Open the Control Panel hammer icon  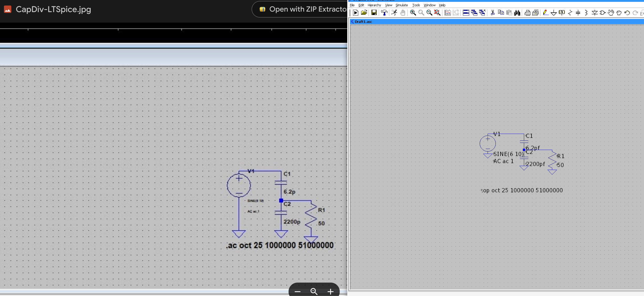click(x=384, y=13)
